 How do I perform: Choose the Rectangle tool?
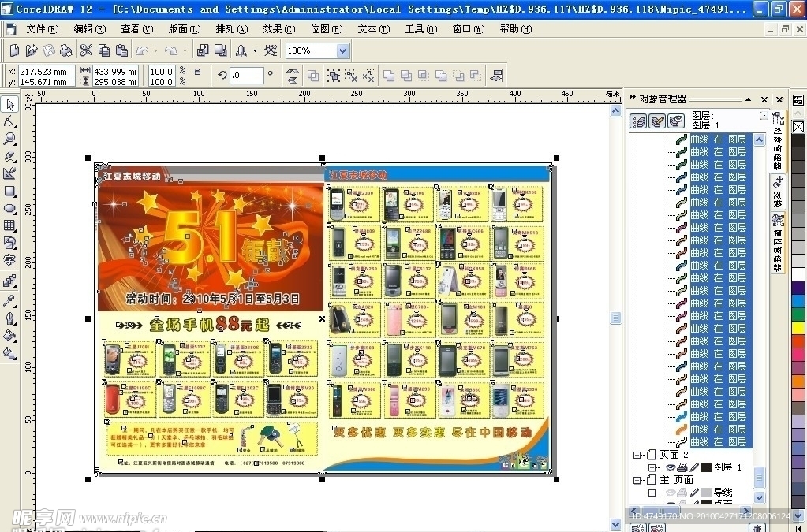pyautogui.click(x=10, y=192)
